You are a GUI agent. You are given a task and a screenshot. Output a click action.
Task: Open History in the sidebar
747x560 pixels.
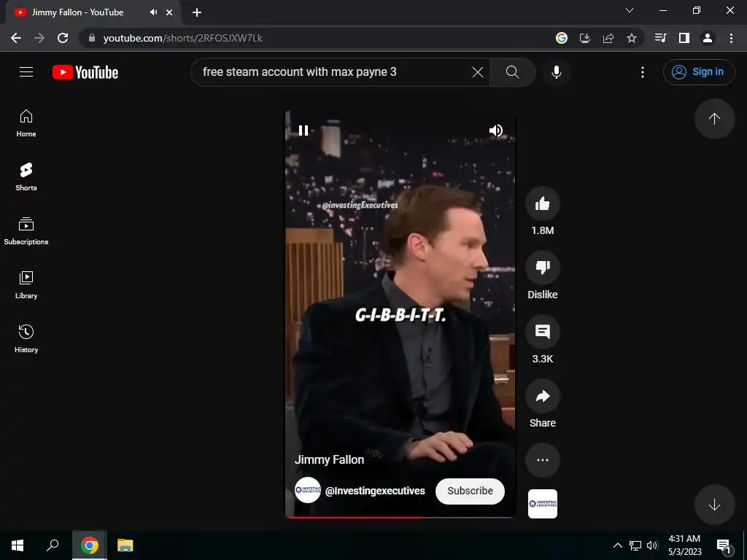click(26, 338)
